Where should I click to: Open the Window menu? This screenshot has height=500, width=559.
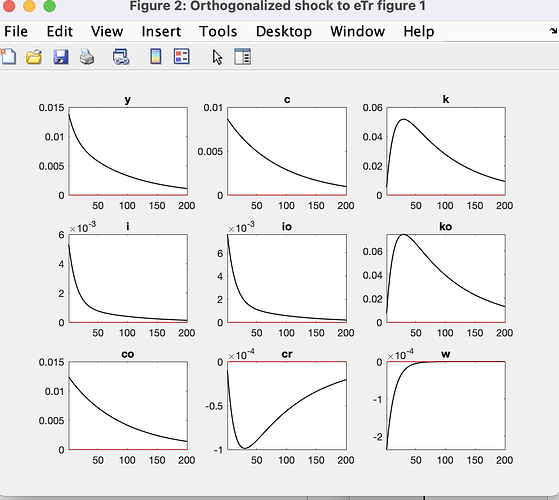(358, 31)
